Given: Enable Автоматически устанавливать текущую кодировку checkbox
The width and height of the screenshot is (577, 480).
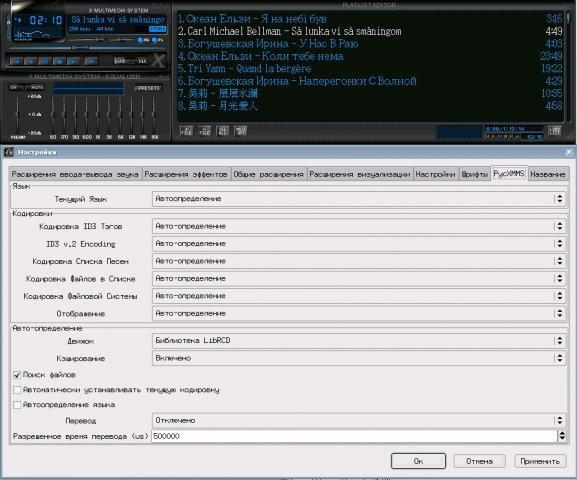Looking at the screenshot, I should (17, 390).
